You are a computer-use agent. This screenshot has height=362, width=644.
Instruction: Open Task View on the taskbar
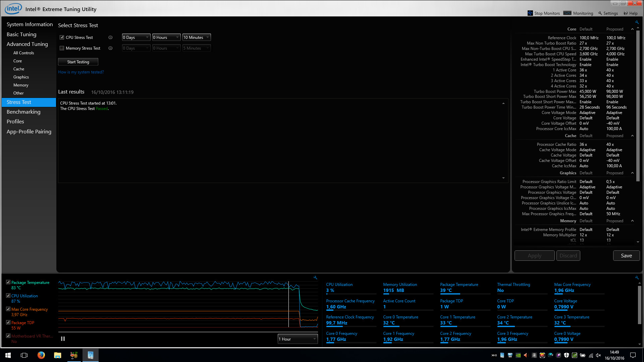pos(24,355)
